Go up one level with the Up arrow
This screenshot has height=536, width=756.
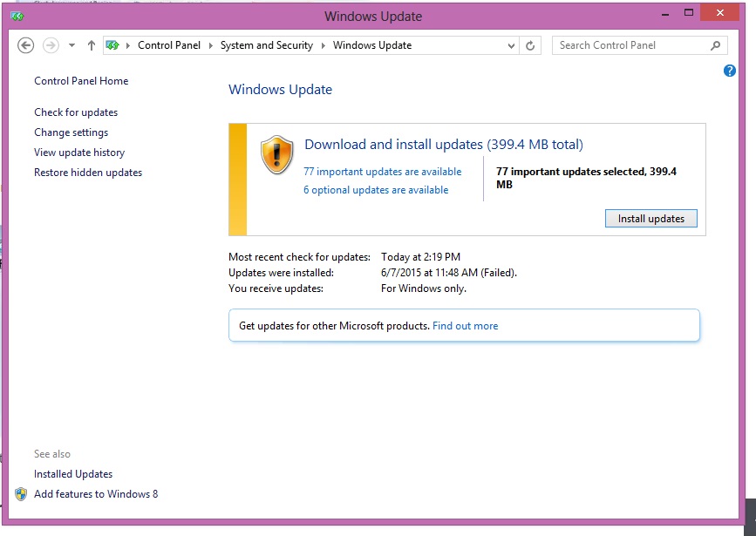tap(92, 45)
